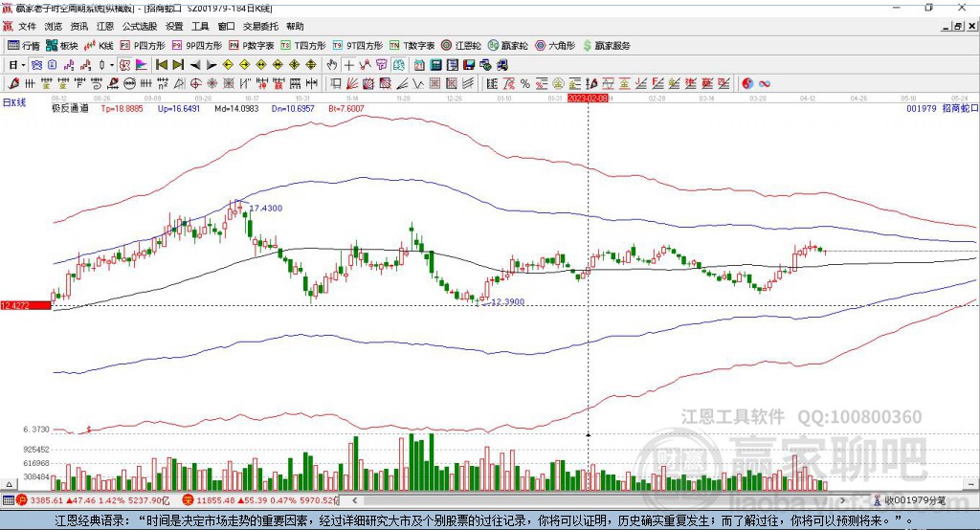This screenshot has height=530, width=980.
Task: Open the P四方形 tool
Action: [x=143, y=46]
